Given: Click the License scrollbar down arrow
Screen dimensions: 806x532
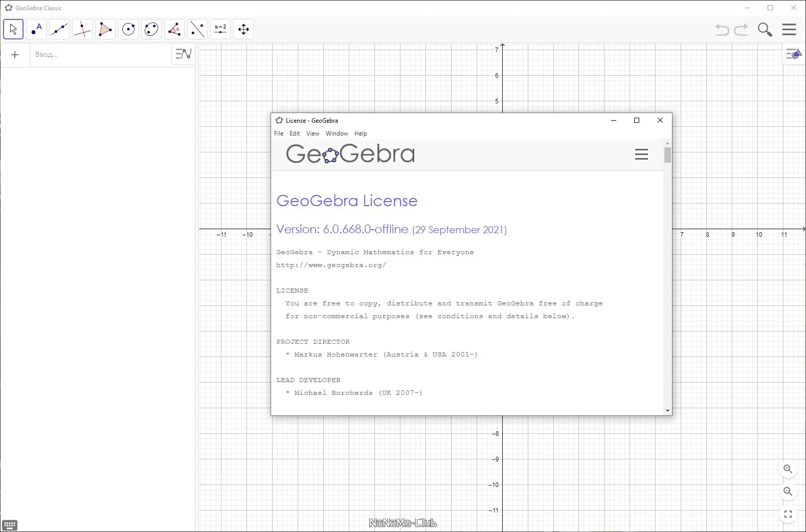Looking at the screenshot, I should pyautogui.click(x=667, y=411).
